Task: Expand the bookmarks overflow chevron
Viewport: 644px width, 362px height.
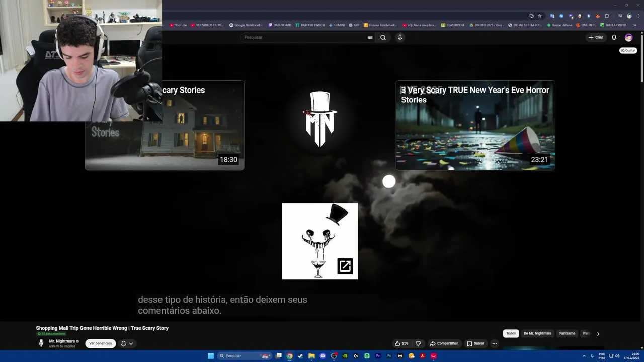Action: click(x=635, y=25)
